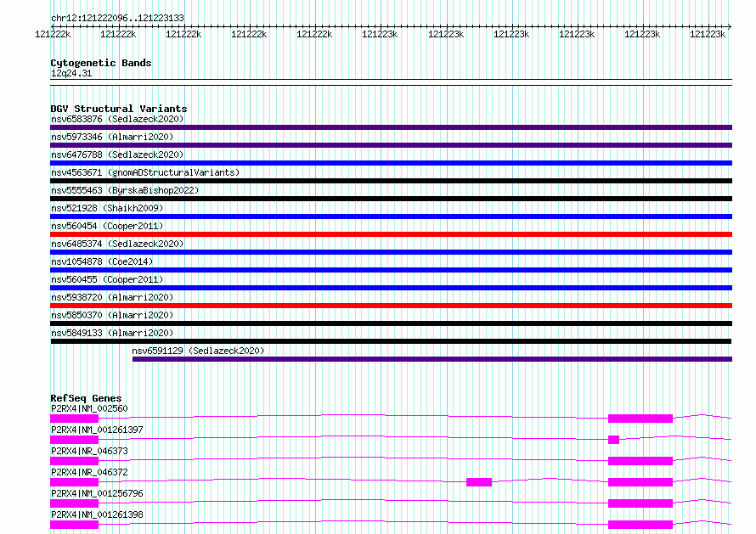Screen dimensions: 756x534
Task: Click the right exon of P2RX4|NR_046373
Action: pyautogui.click(x=640, y=461)
